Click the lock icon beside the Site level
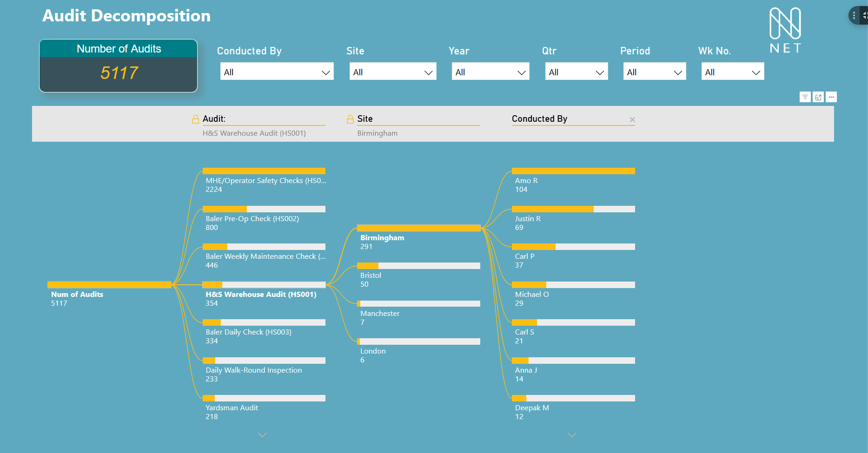Screen dimensions: 868x453 [x=350, y=118]
